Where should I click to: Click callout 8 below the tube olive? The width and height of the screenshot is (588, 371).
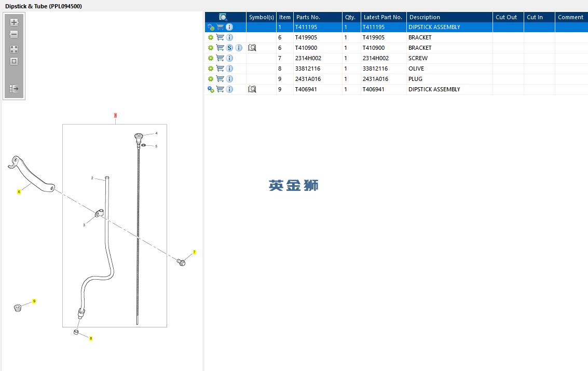[91, 338]
